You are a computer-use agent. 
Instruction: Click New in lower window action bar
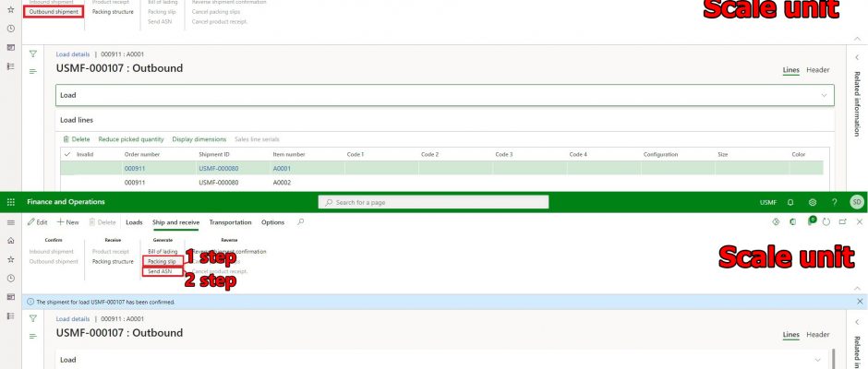[x=67, y=222]
